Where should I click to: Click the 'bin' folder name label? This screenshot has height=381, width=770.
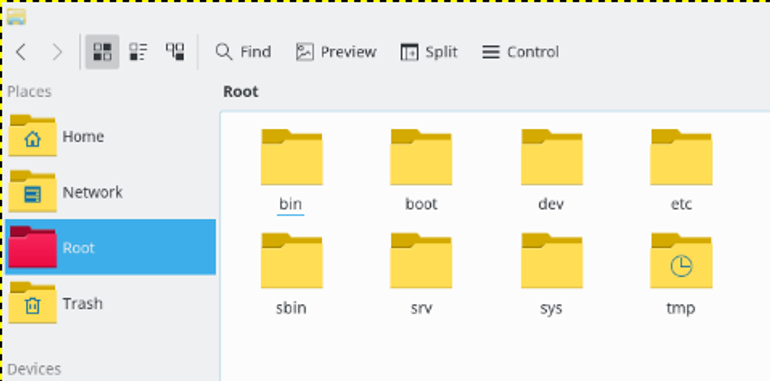291,204
